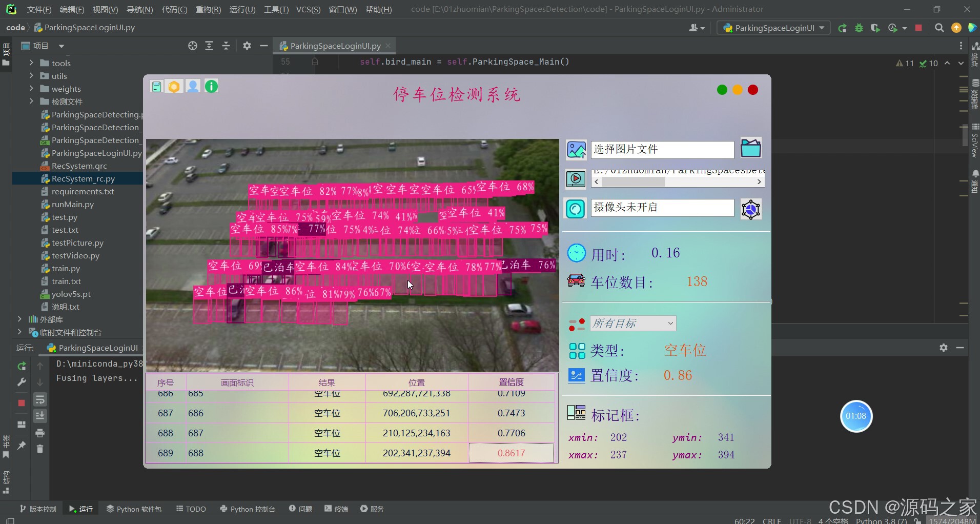This screenshot has width=980, height=524.
Task: Select RecSystem_rc.py in project tree
Action: coord(83,178)
